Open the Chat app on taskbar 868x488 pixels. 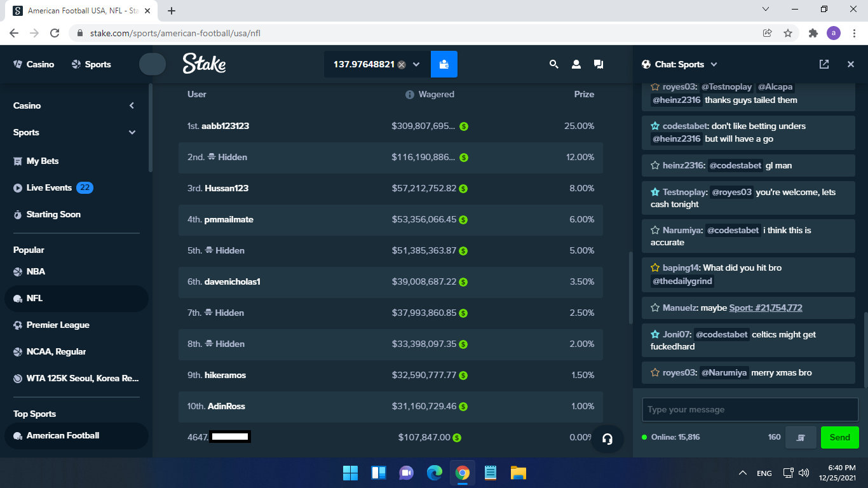(407, 473)
